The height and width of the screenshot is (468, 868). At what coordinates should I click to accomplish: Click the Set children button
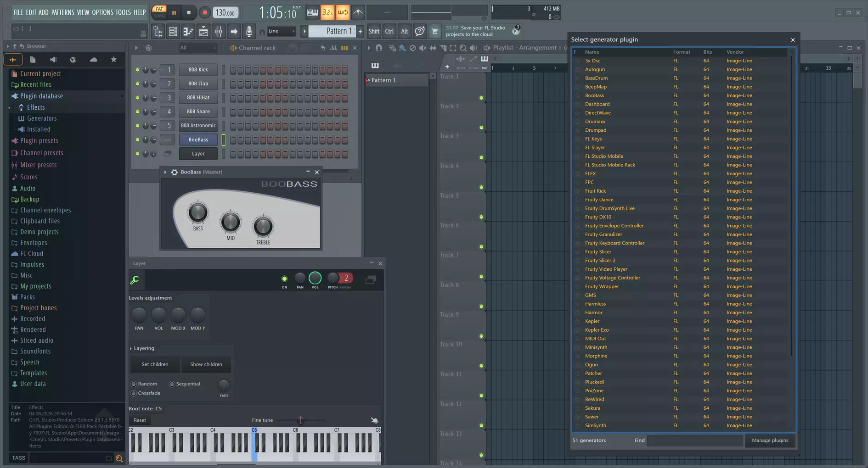pyautogui.click(x=155, y=364)
